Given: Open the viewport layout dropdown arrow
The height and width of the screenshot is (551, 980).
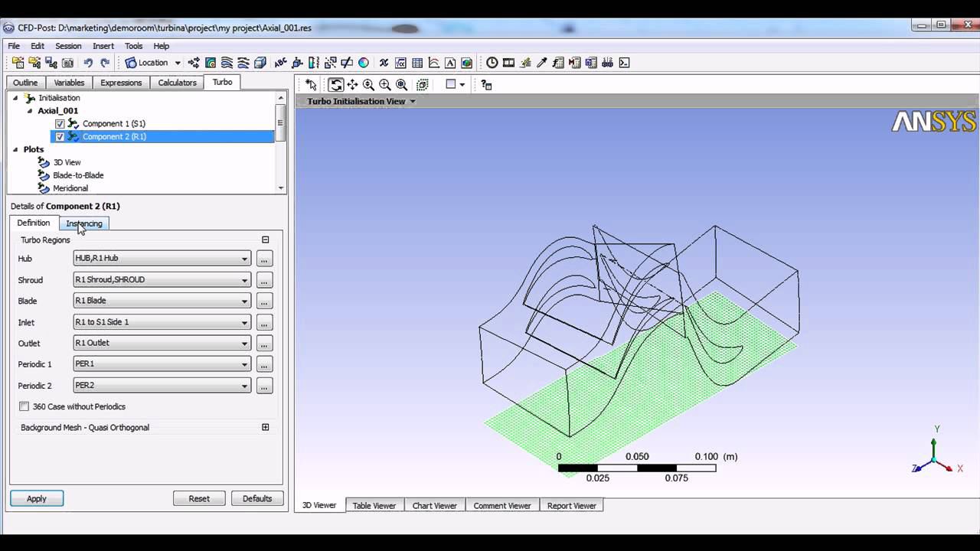Looking at the screenshot, I should pos(462,85).
